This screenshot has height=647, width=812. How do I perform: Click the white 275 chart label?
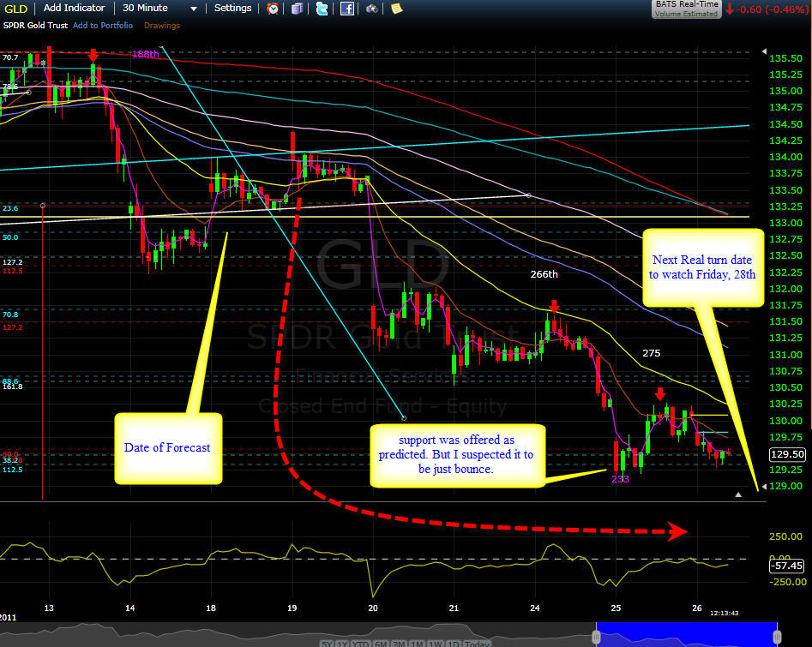[652, 353]
